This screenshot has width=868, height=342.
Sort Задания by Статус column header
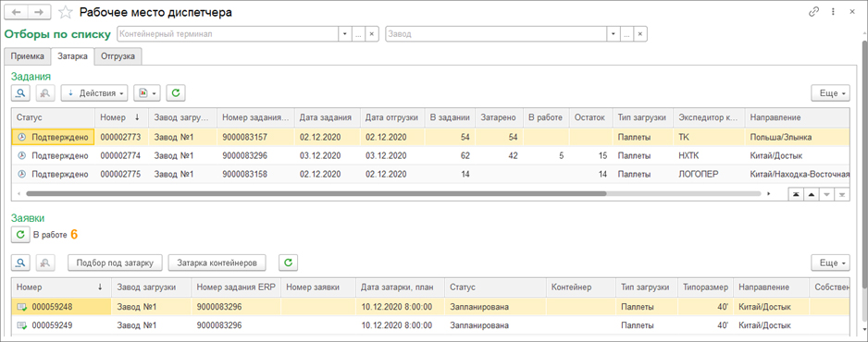point(53,117)
